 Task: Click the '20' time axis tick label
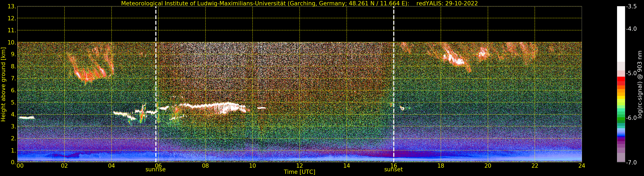(488, 166)
